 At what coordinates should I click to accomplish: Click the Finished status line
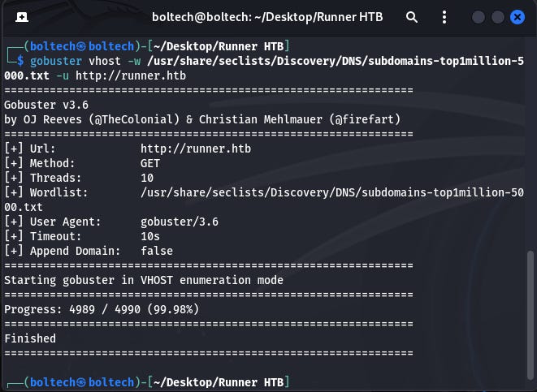[x=30, y=338]
